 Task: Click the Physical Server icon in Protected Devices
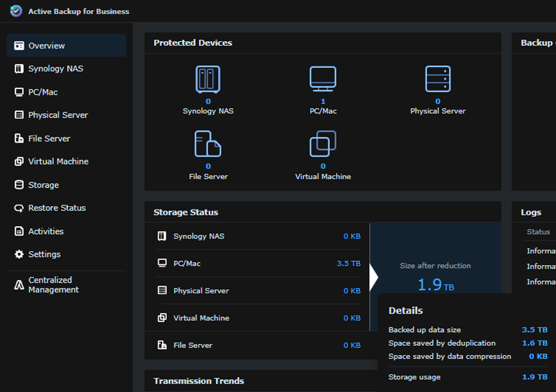438,79
